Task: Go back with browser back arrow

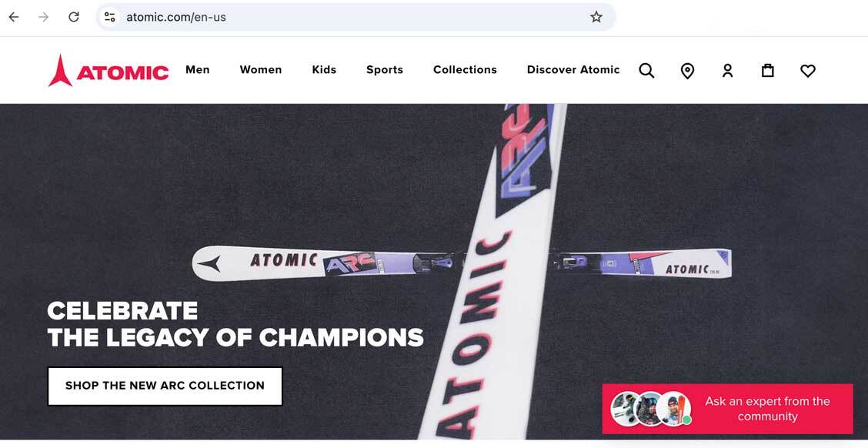Action: tap(14, 17)
